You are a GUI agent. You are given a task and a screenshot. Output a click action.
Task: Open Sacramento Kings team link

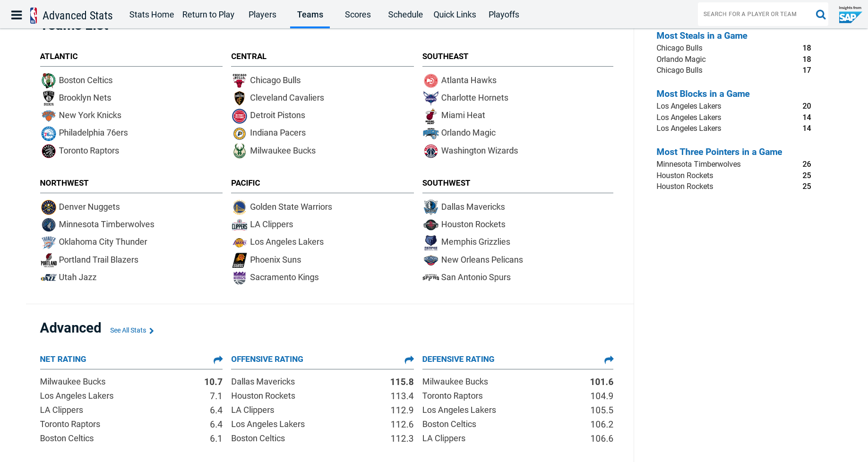pos(284,277)
